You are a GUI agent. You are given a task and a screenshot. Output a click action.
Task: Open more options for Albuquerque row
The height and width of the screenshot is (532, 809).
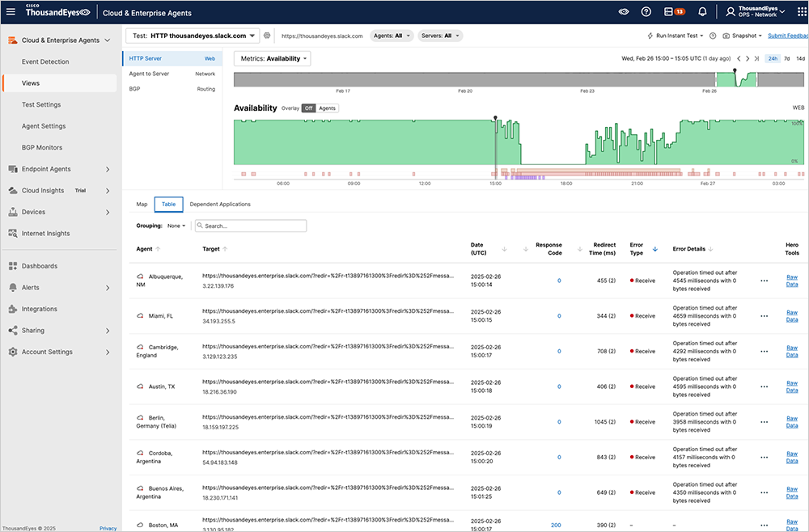[765, 281]
